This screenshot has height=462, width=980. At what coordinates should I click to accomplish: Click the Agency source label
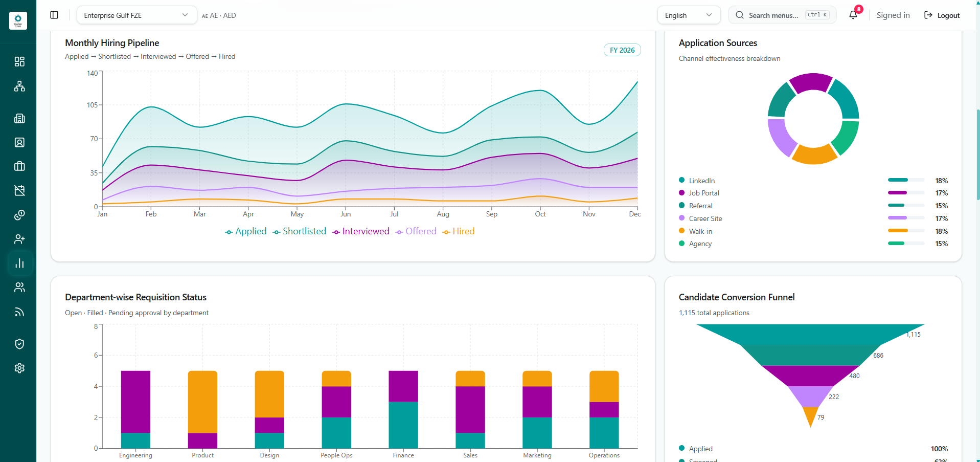coord(700,244)
